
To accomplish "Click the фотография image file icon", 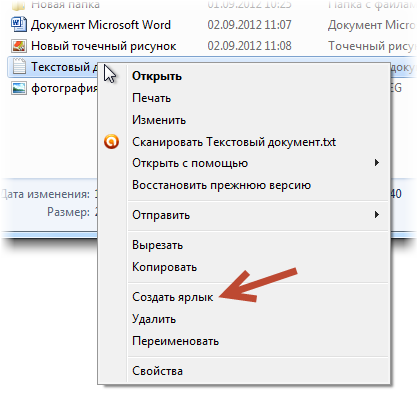I will (19, 88).
